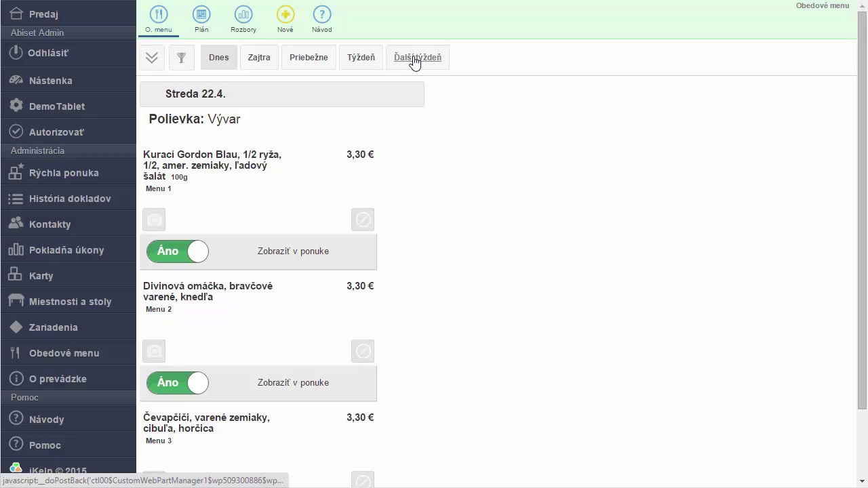Select the Priebežne tab

pos(309,58)
